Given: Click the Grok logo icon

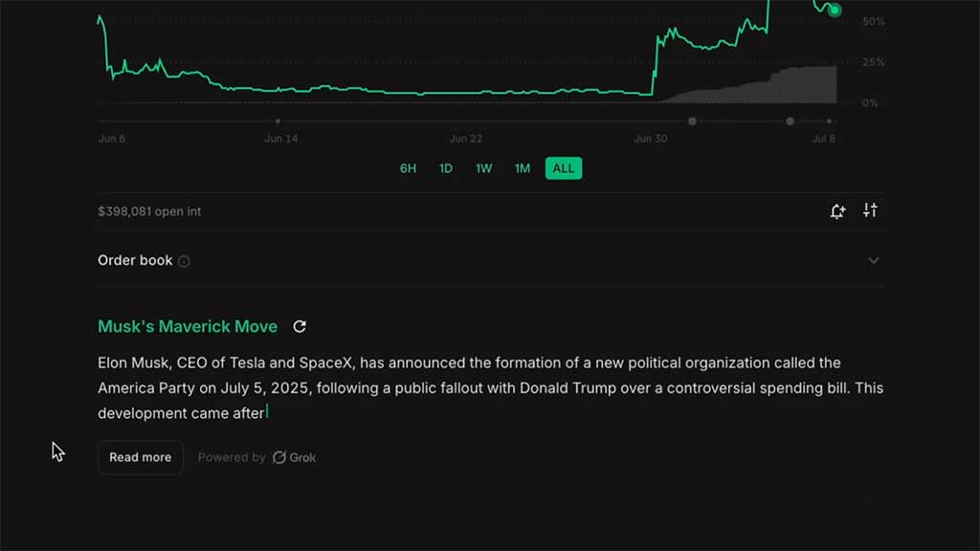Looking at the screenshot, I should [279, 457].
